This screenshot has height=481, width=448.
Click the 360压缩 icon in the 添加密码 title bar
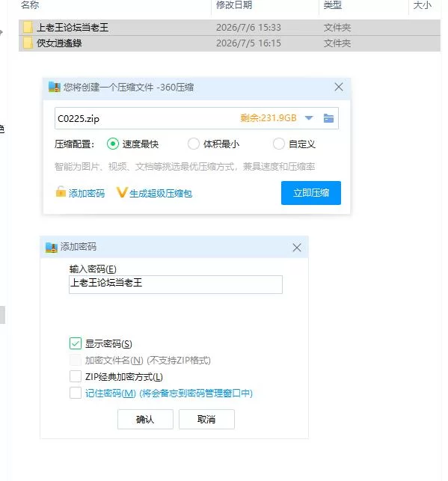click(51, 247)
